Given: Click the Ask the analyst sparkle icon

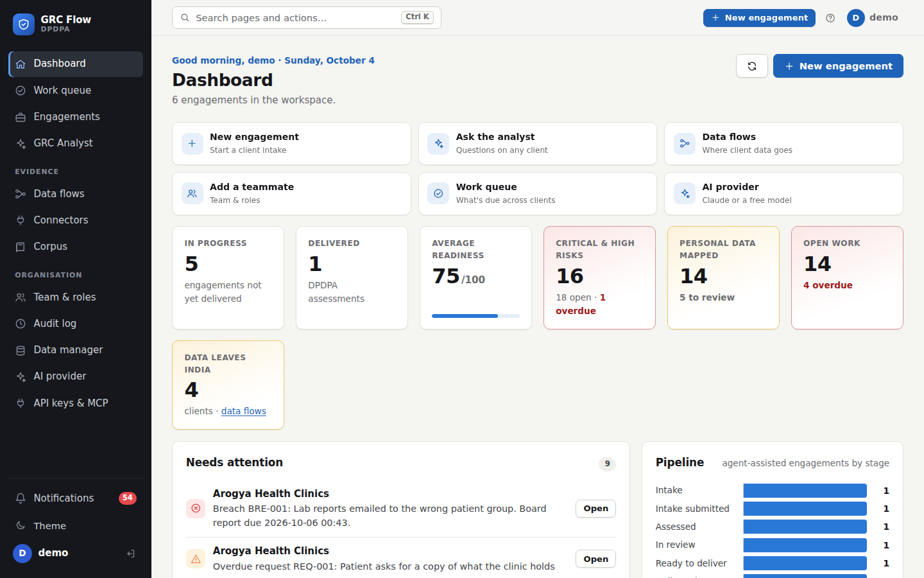Looking at the screenshot, I should click(x=438, y=144).
